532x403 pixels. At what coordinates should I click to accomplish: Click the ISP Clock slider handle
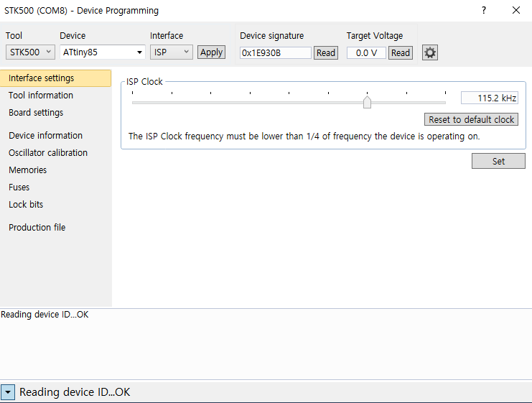coord(367,102)
